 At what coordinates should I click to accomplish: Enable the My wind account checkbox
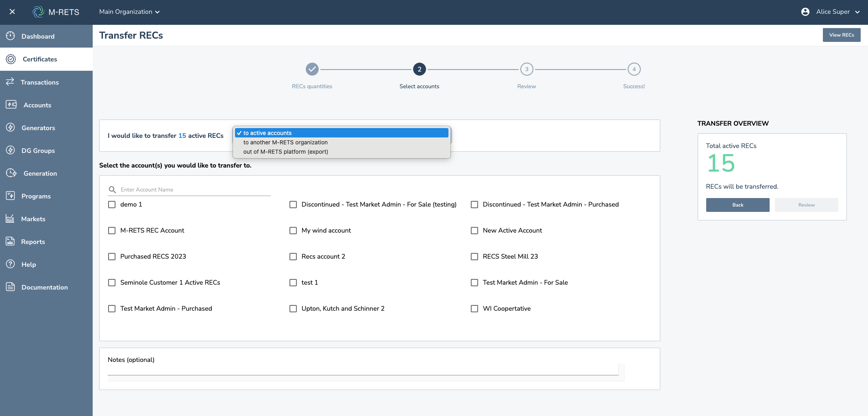point(293,231)
